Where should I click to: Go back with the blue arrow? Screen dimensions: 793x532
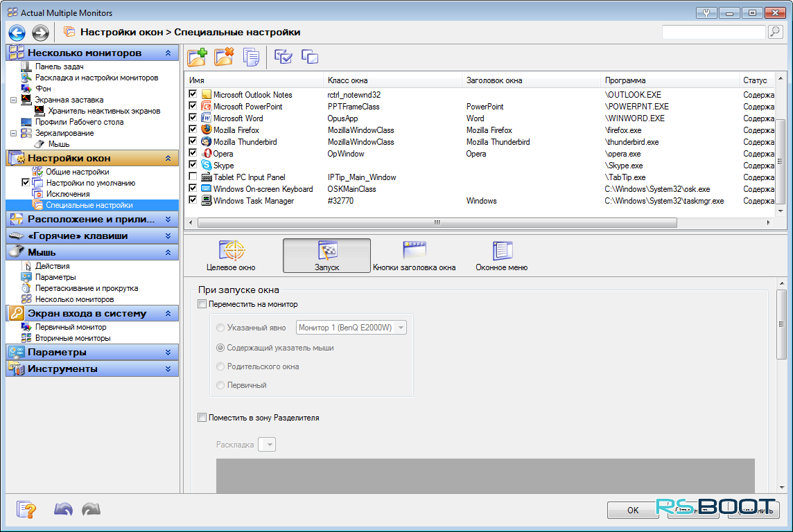click(x=17, y=33)
